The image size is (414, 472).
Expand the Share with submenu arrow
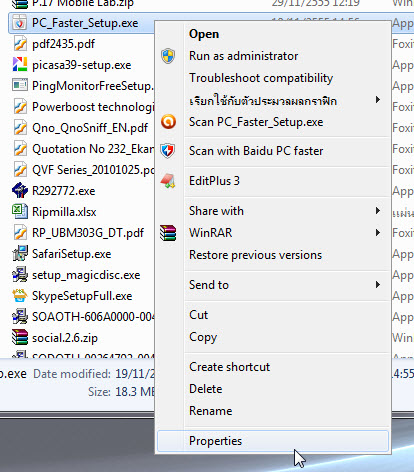click(378, 211)
